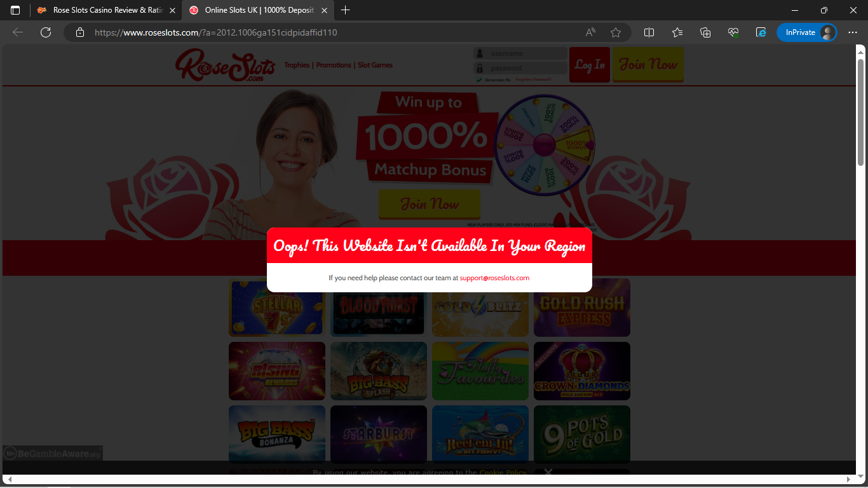The height and width of the screenshot is (488, 868).
Task: Open the Favorites list
Action: click(x=677, y=32)
